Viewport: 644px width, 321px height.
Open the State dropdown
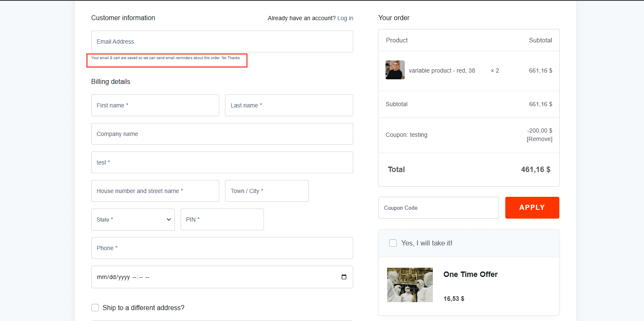point(133,219)
